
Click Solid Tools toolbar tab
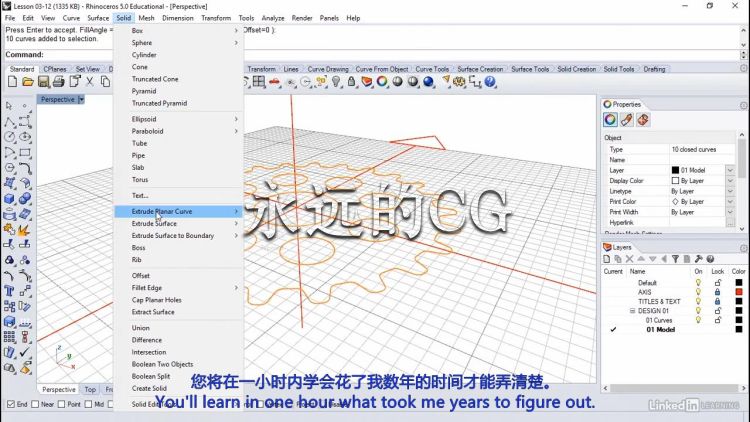pos(618,69)
